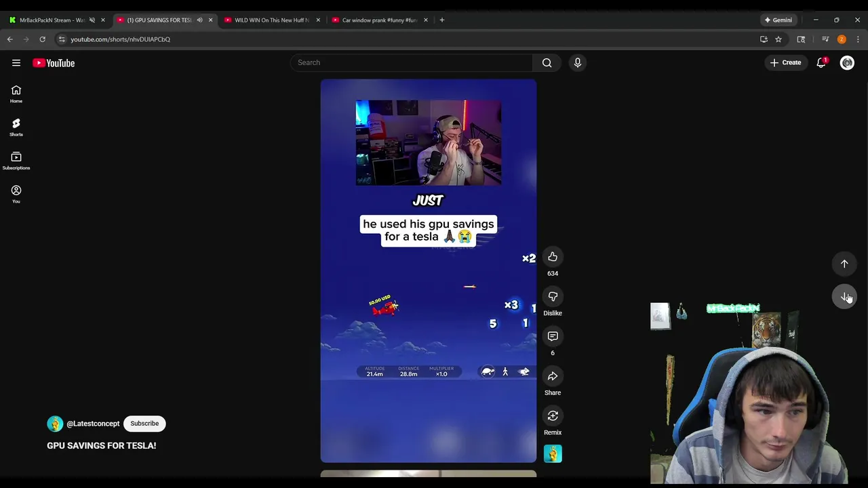Bookmark this page with the star
The height and width of the screenshot is (488, 868).
(778, 39)
